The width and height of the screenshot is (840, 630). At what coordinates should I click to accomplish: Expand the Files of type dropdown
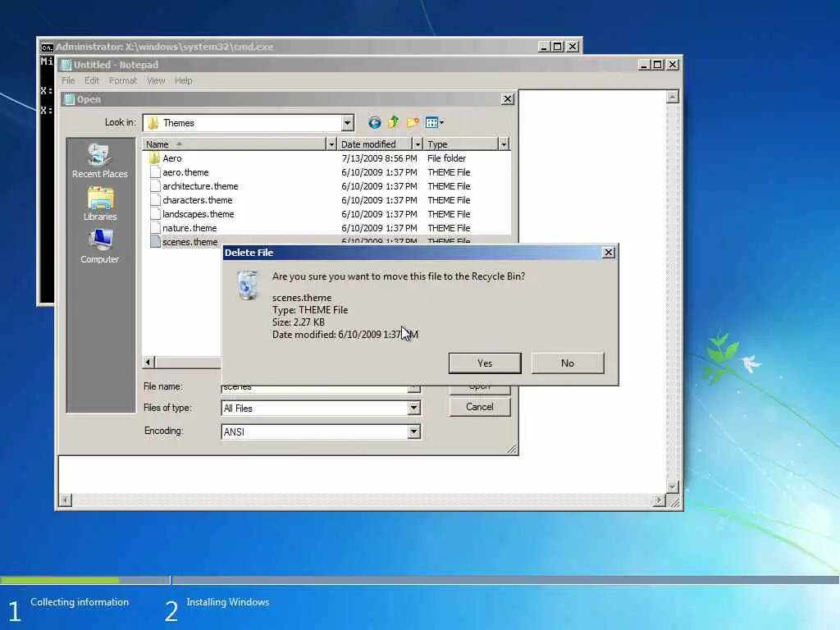[x=413, y=409]
